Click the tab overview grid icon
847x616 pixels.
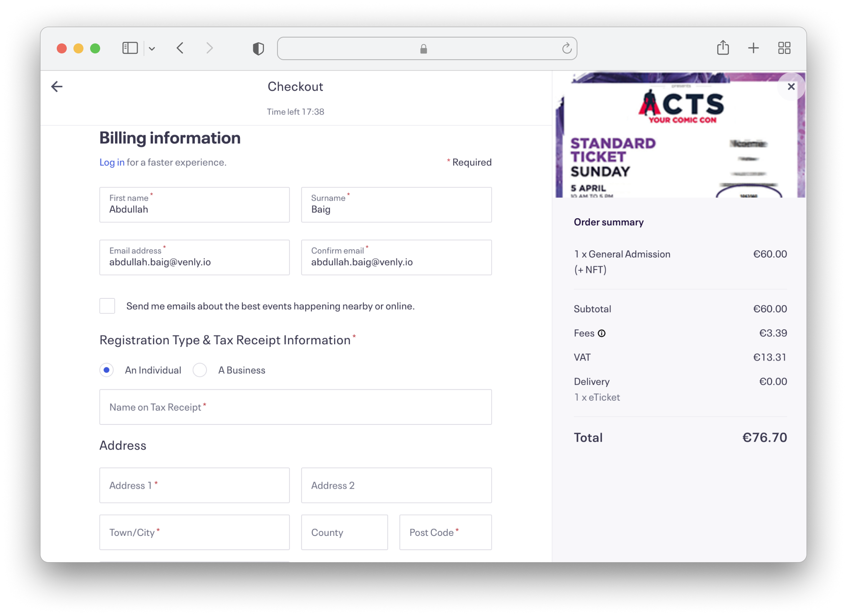click(x=783, y=48)
